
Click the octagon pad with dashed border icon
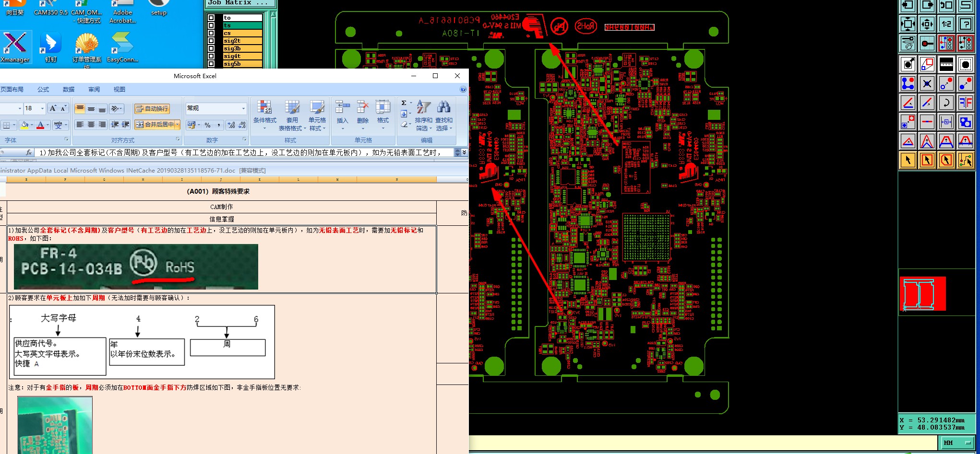965,64
